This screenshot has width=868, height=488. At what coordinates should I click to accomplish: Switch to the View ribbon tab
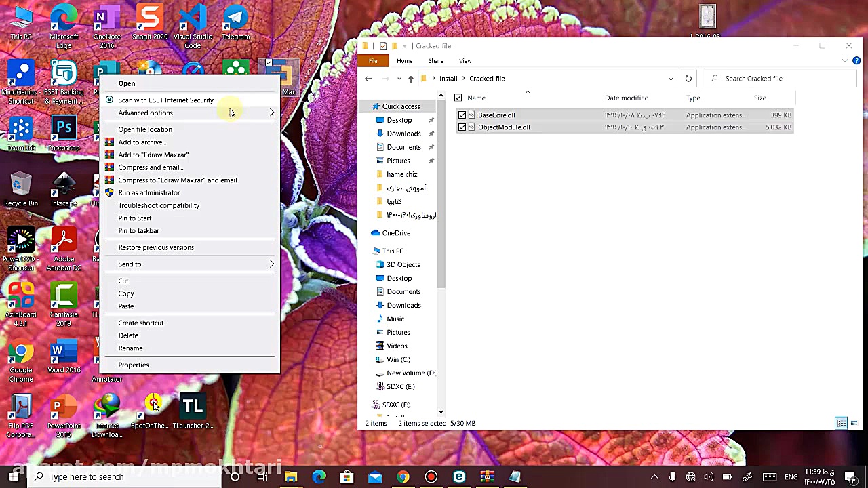click(x=465, y=61)
